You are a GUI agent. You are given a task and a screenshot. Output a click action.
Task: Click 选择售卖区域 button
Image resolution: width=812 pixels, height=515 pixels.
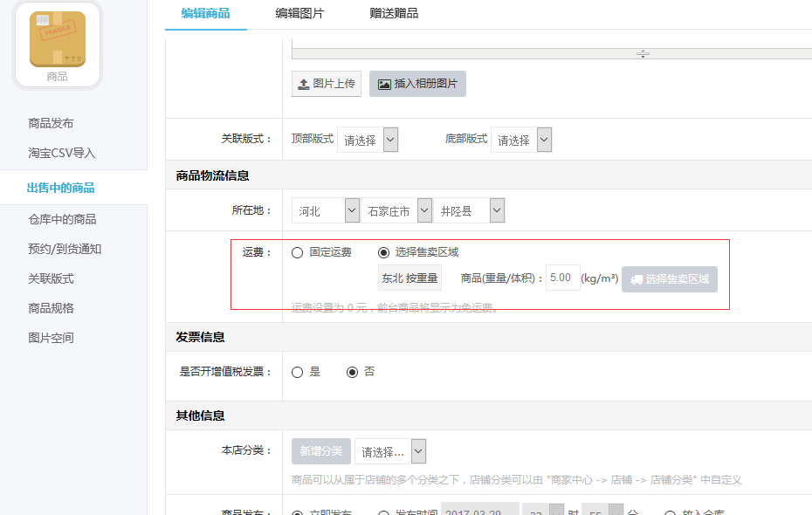[670, 279]
